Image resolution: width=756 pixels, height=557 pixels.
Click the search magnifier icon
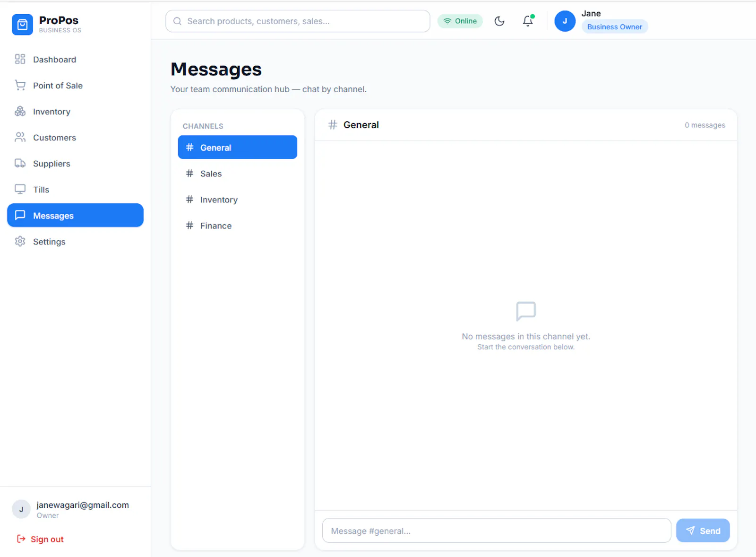coord(177,21)
